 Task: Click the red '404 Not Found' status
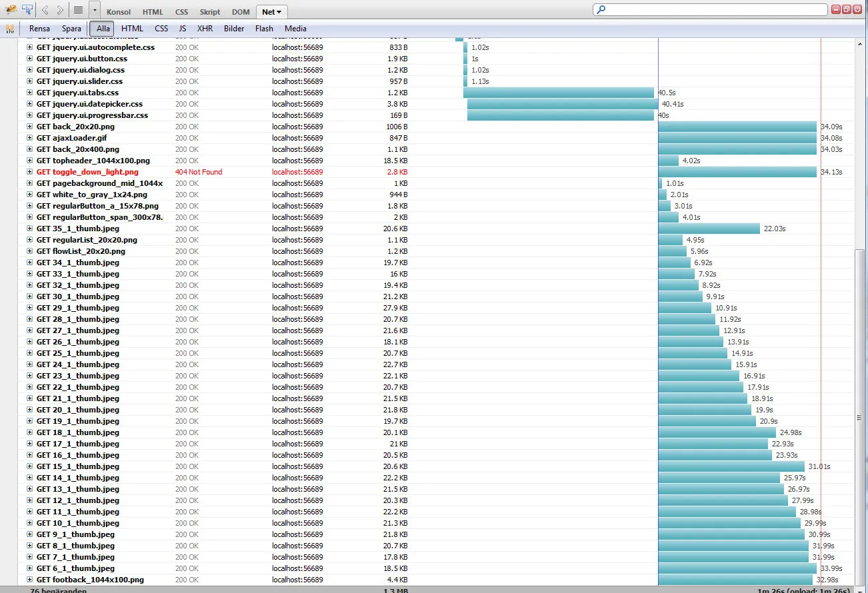[199, 172]
